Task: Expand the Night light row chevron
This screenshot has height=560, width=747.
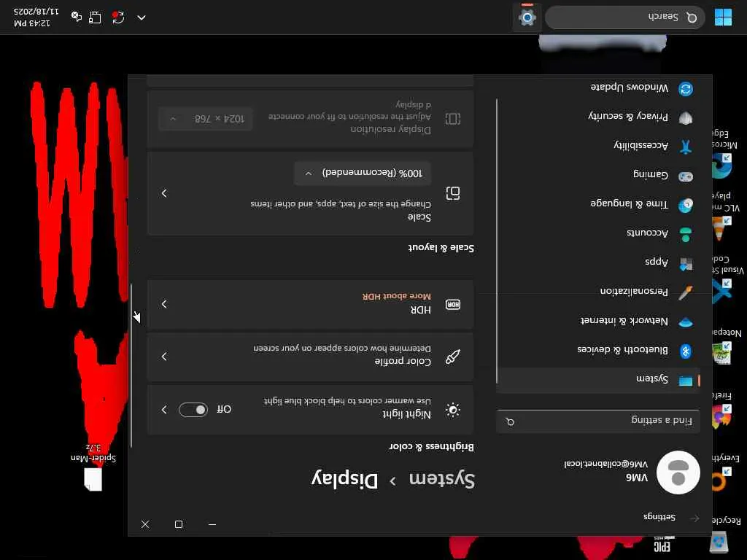Action: (x=164, y=410)
